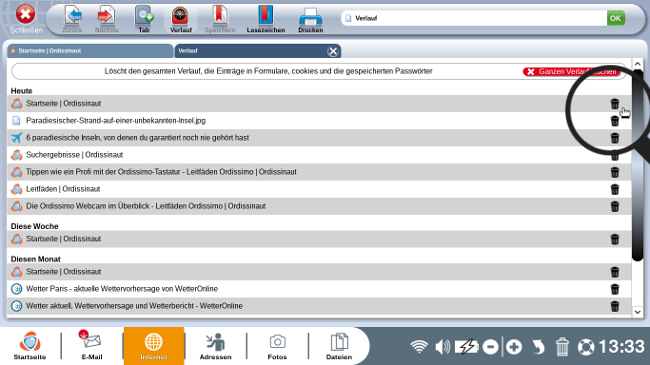The width and height of the screenshot is (650, 365).
Task: Click the zoom-out minus icon in tray
Action: [x=490, y=347]
